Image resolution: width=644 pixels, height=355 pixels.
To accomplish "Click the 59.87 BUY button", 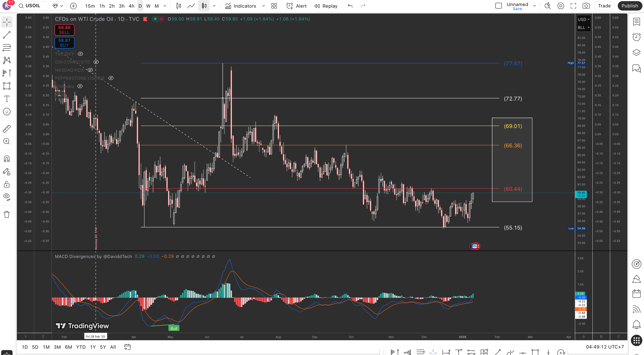I will point(64,42).
